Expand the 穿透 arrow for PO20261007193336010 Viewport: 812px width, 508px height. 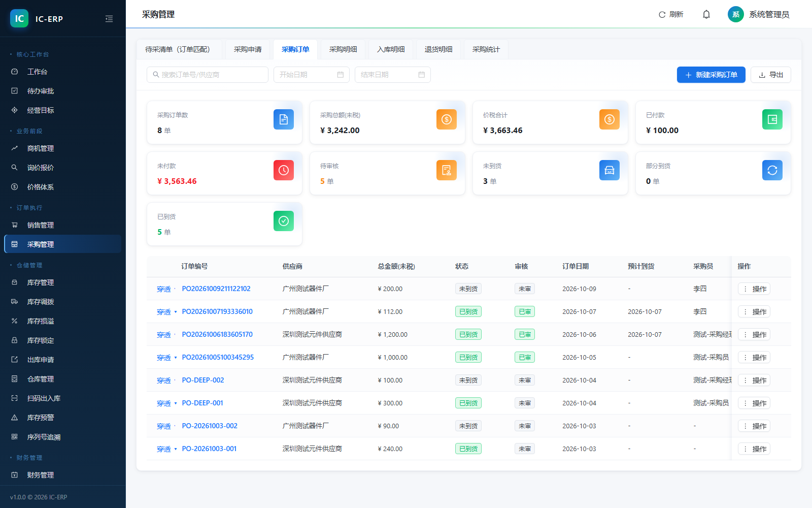176,312
